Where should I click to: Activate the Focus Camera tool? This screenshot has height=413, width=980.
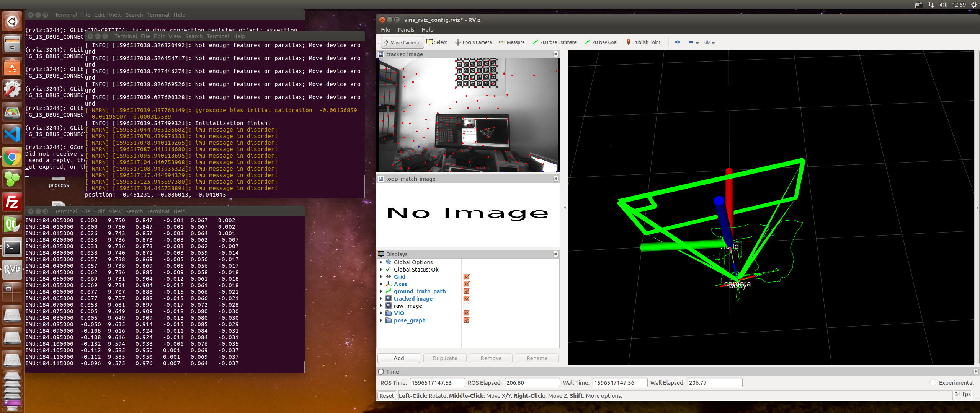tap(473, 42)
